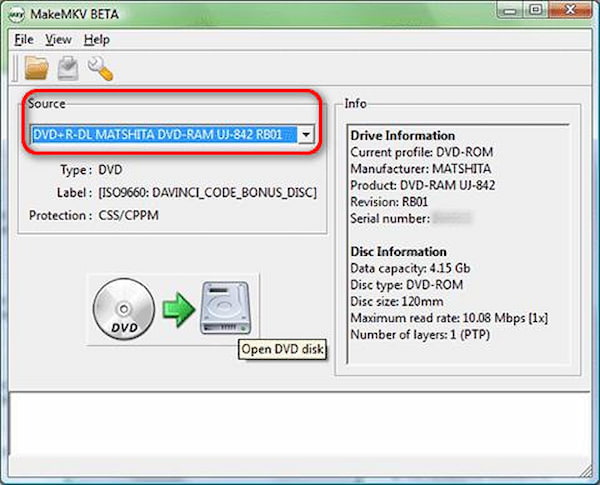Click the Disc Information heading
This screenshot has height=485, width=600.
tap(398, 251)
